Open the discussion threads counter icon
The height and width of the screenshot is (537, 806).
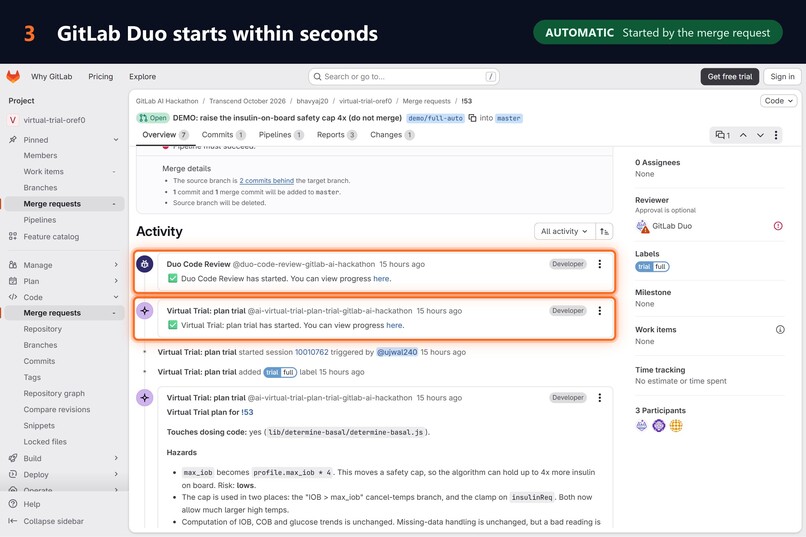pos(723,135)
